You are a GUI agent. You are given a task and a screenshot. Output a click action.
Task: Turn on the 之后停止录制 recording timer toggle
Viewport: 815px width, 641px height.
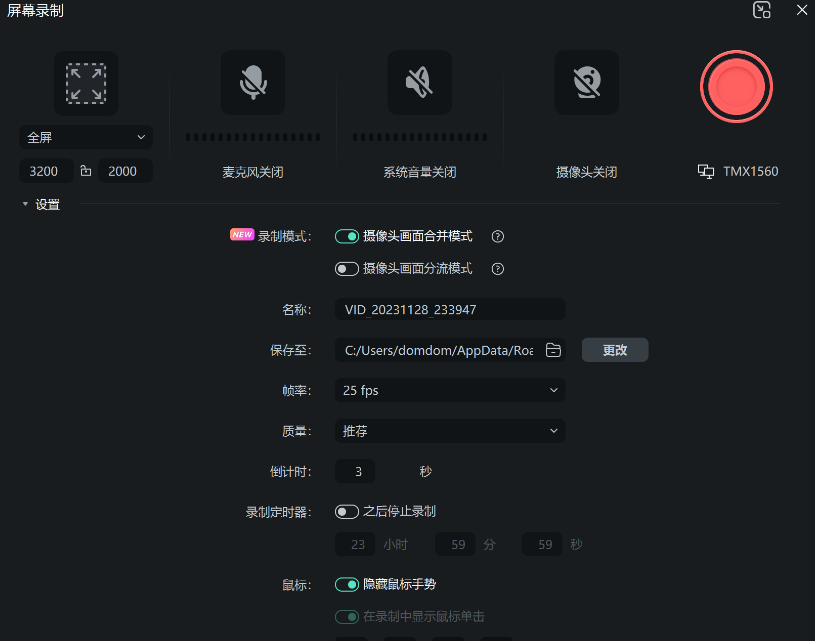pyautogui.click(x=347, y=511)
